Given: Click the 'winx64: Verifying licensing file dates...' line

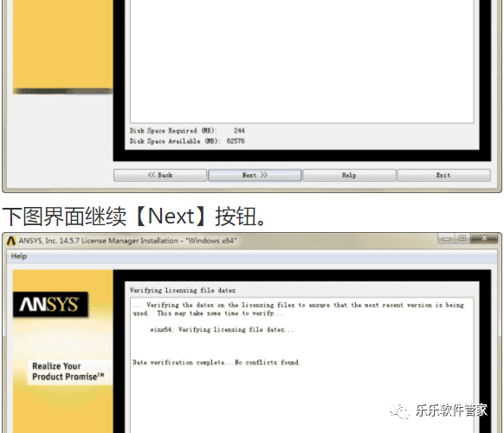Looking at the screenshot, I should pos(222,329).
